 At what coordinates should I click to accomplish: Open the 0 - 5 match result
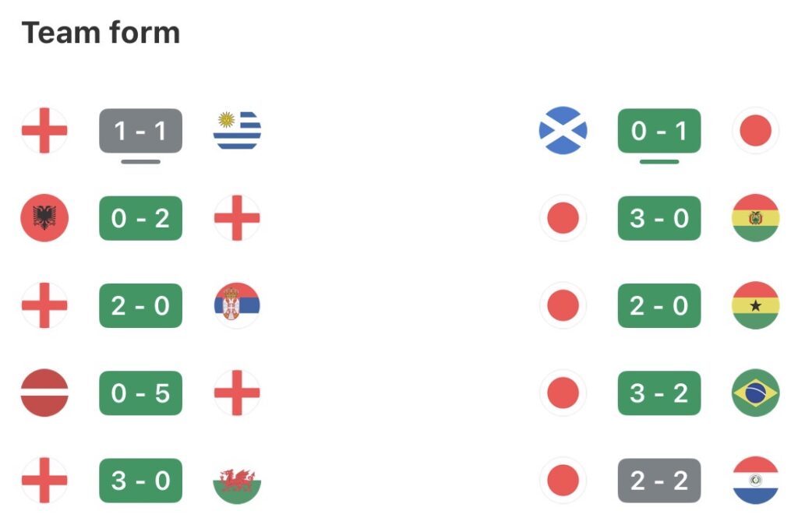pos(140,393)
